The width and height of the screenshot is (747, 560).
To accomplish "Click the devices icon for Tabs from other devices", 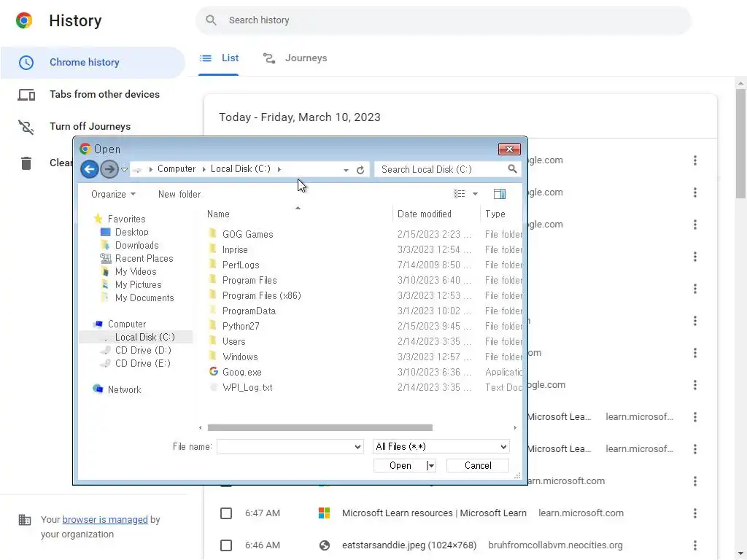I will 26,95.
